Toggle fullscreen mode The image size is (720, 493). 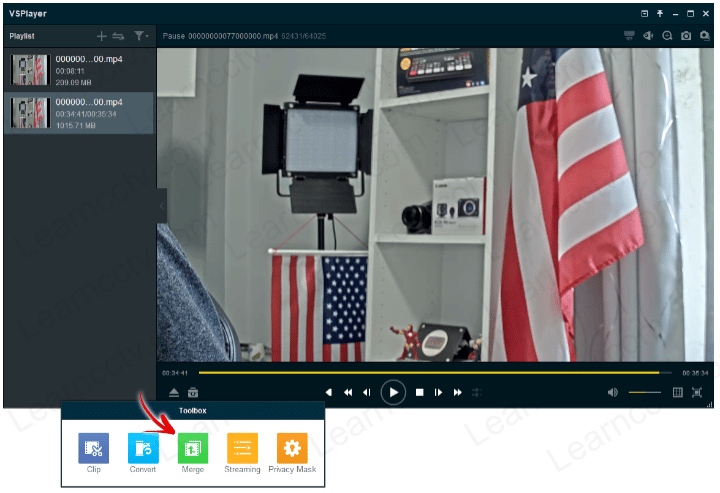697,392
